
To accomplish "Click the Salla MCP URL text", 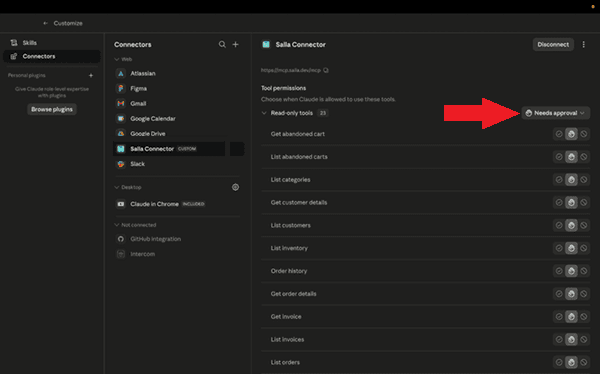I will pyautogui.click(x=291, y=70).
